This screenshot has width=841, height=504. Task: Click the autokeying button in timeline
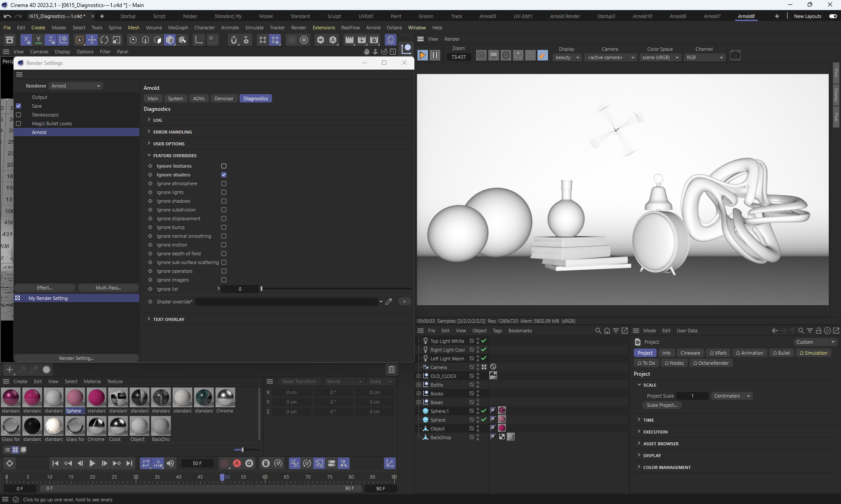237,463
